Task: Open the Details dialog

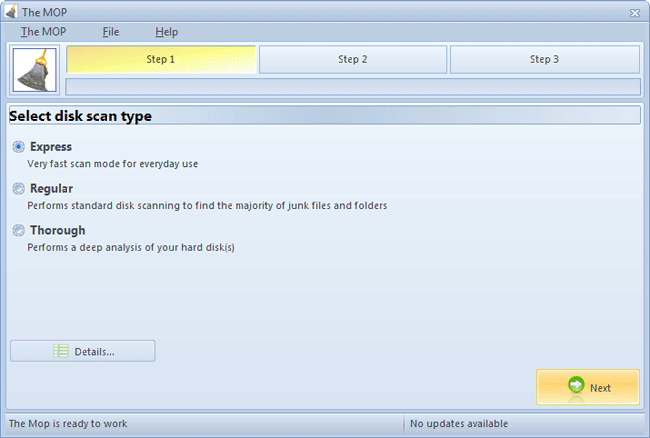Action: [83, 351]
